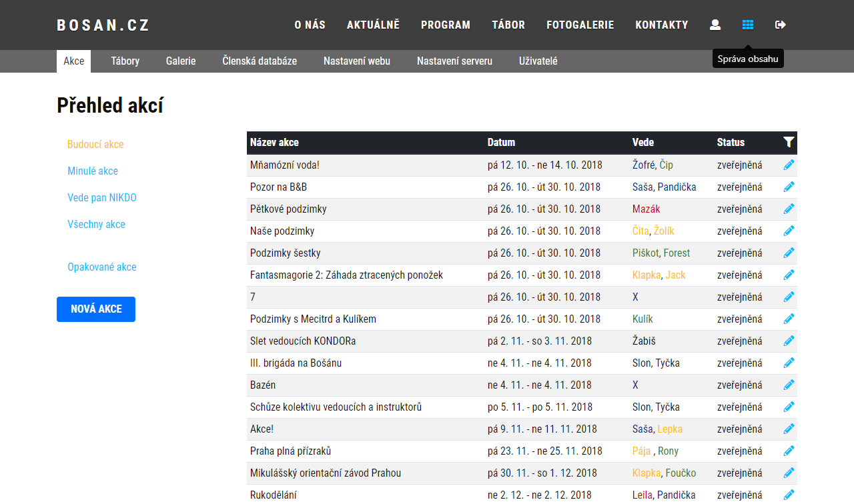Open PROGRAM in the main menu

[x=446, y=25]
